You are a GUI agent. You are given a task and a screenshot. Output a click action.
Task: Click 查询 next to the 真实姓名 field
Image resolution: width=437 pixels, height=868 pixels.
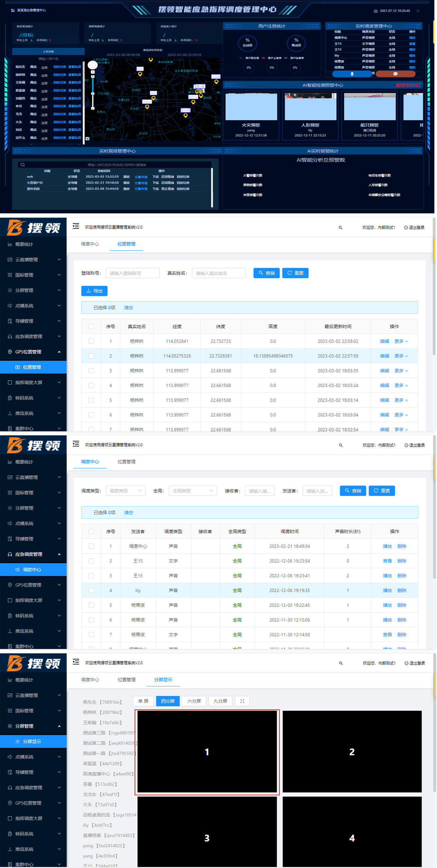click(x=266, y=273)
